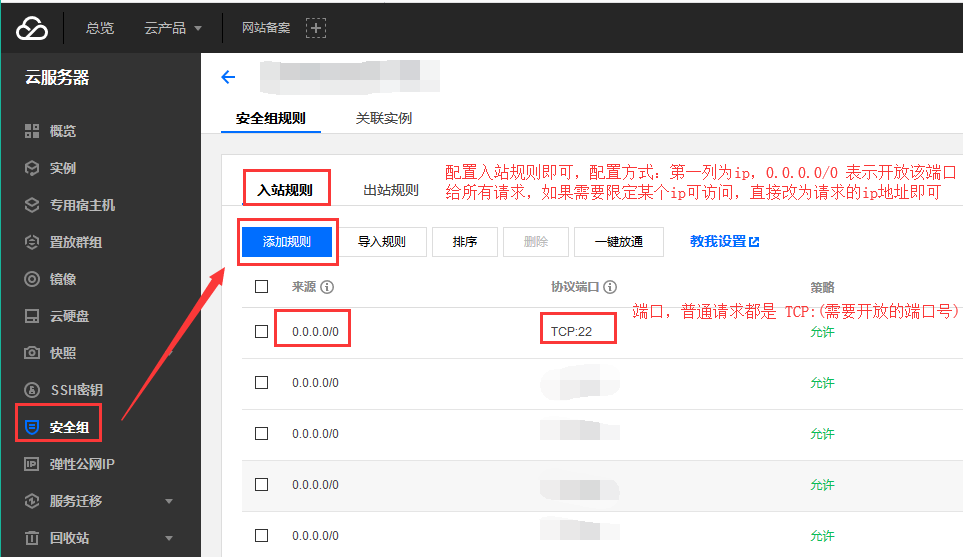The width and height of the screenshot is (963, 557).
Task: Click the Tencent Cloud logo icon
Action: [x=31, y=28]
